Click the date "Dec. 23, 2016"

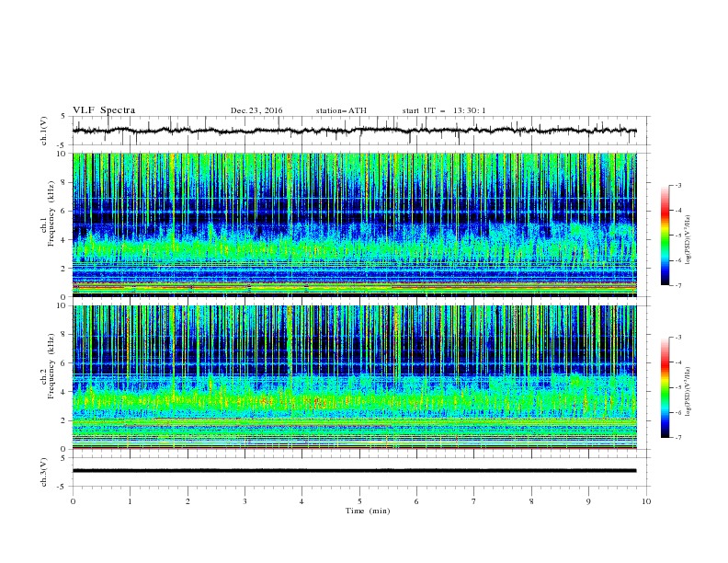[256, 110]
